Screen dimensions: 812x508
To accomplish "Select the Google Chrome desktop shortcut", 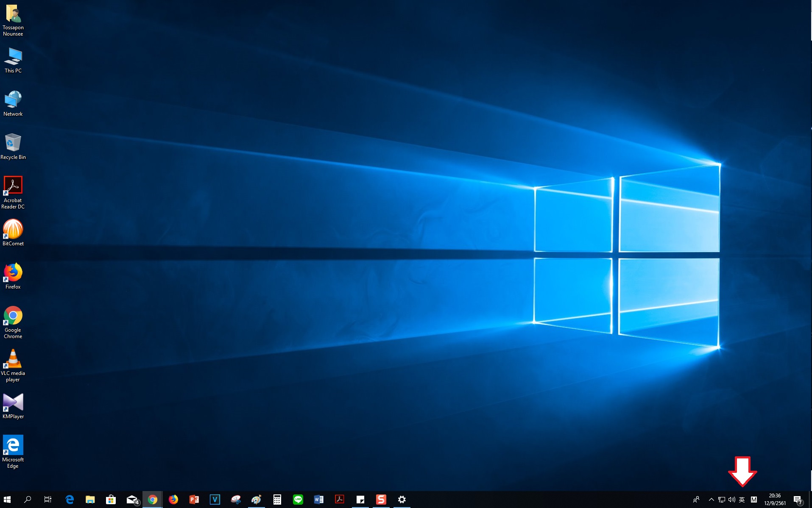I will pyautogui.click(x=13, y=322).
